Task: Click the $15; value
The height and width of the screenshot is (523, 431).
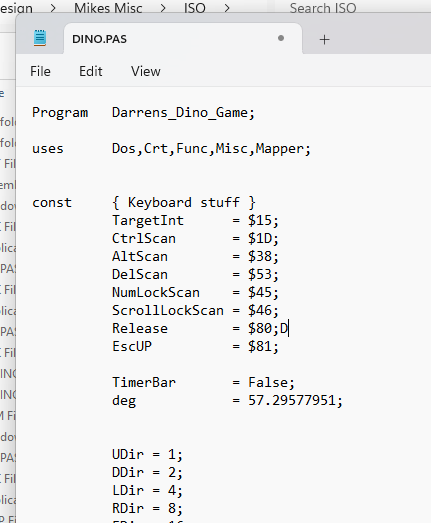Action: [x=263, y=220]
